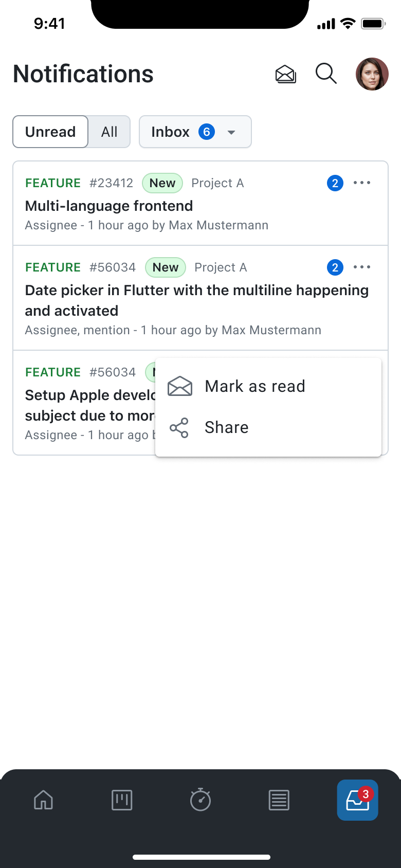Select Share in the popup menu

226,427
